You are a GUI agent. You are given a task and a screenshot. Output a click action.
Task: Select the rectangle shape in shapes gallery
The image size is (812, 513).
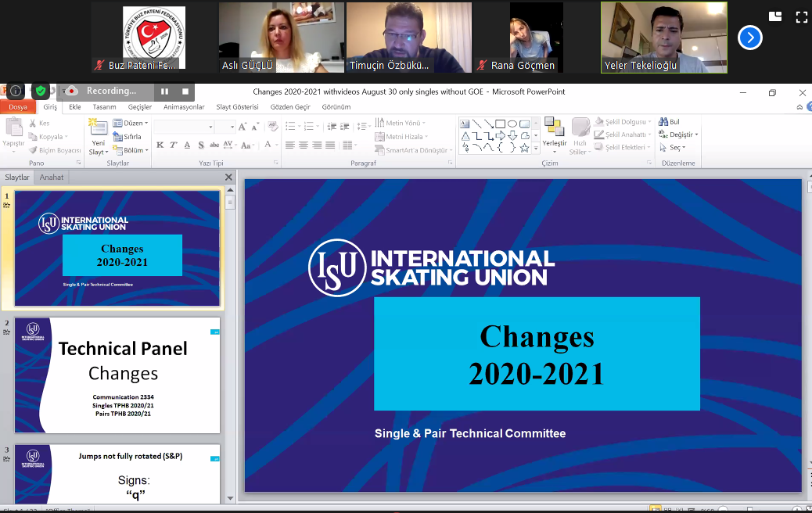click(500, 124)
